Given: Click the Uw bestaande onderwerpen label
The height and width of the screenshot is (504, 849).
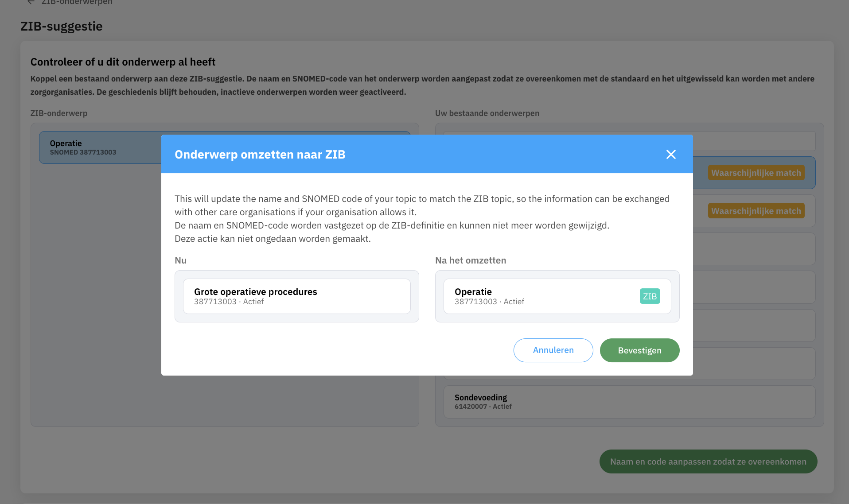Looking at the screenshot, I should pos(487,113).
